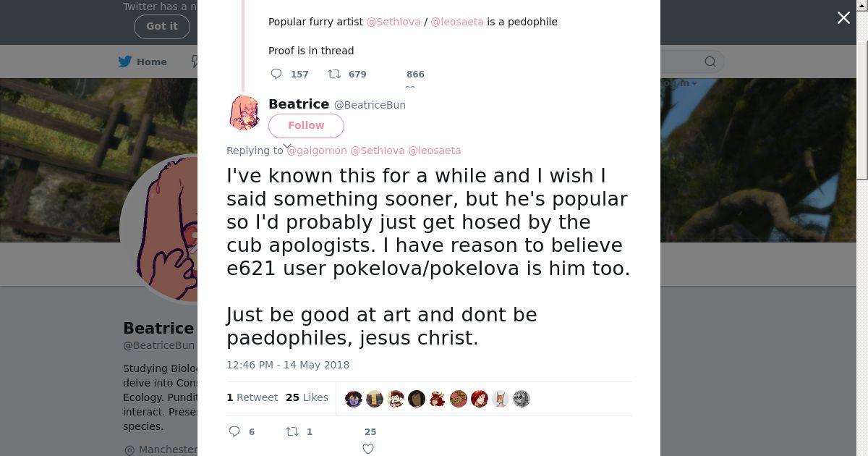Screen dimensions: 868x456
Task: Click the search magnifier icon
Action: point(710,62)
